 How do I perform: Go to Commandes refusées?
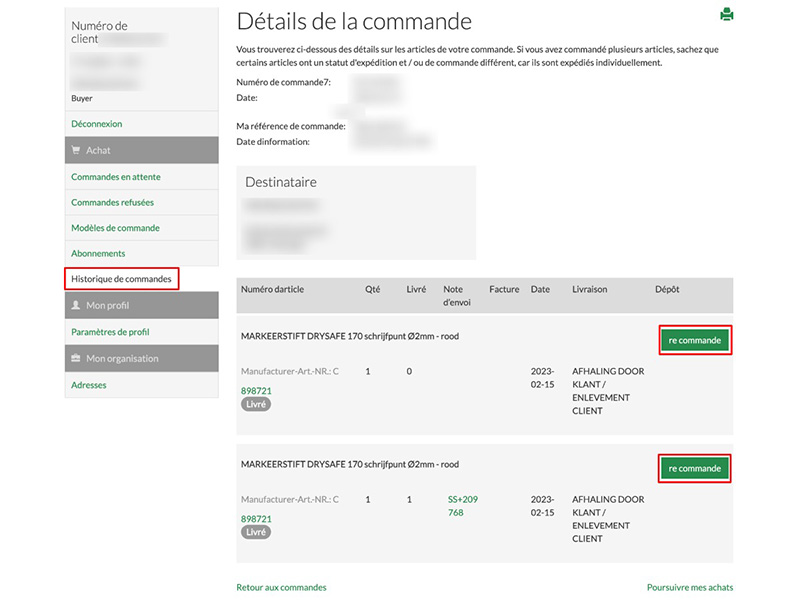tap(112, 203)
